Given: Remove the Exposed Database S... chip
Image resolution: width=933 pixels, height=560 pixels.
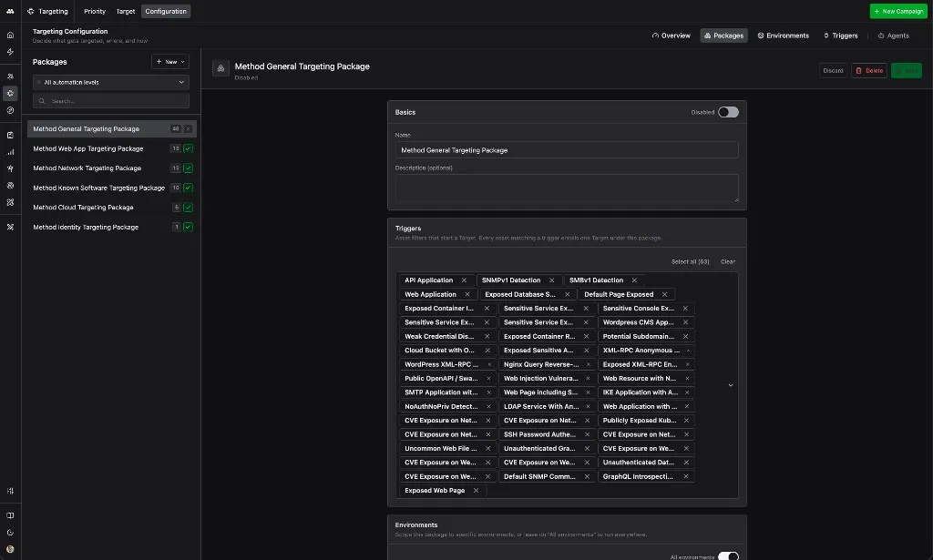Looking at the screenshot, I should [567, 294].
